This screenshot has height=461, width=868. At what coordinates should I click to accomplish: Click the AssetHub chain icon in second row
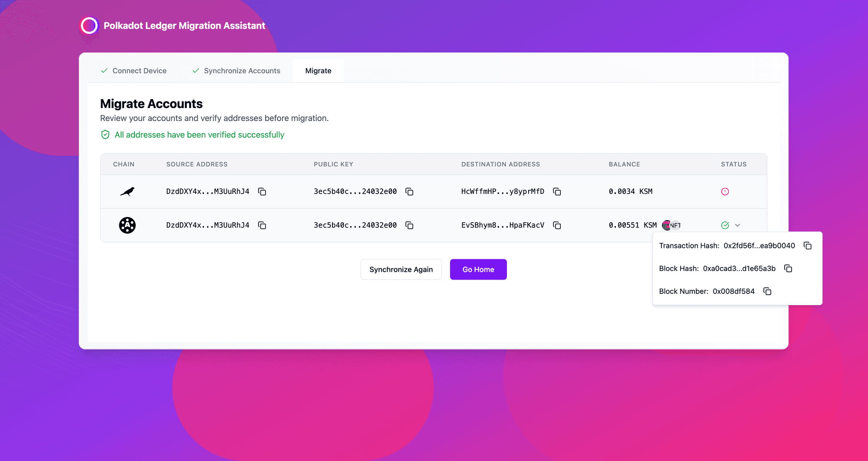point(127,225)
